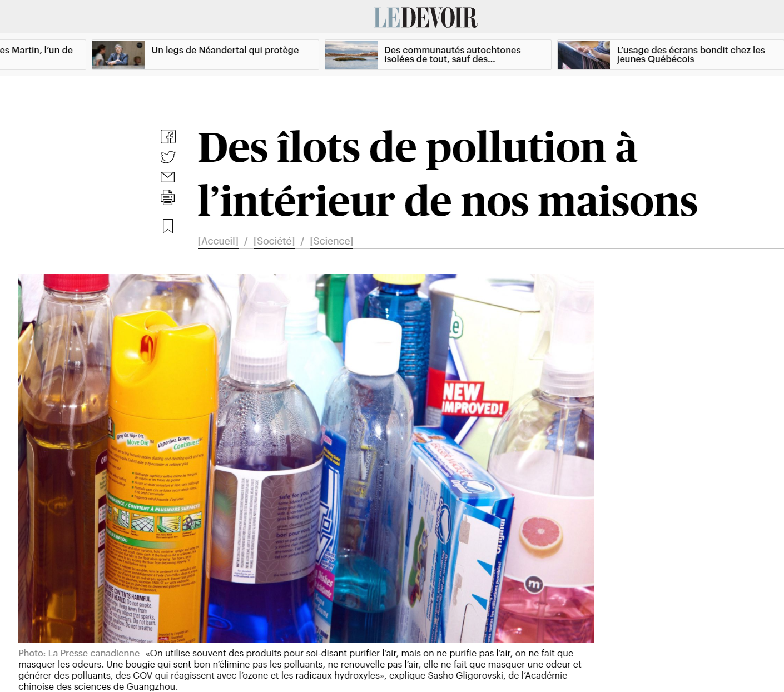The height and width of the screenshot is (692, 784).
Task: Print the article using printer icon
Action: [x=167, y=197]
